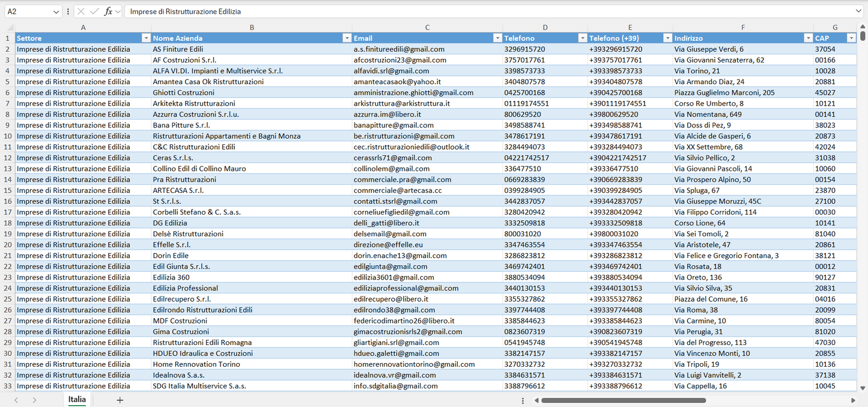Screen dimensions: 868x407
Task: Click horizontal scrollbar right arrow
Action: pyautogui.click(x=853, y=400)
